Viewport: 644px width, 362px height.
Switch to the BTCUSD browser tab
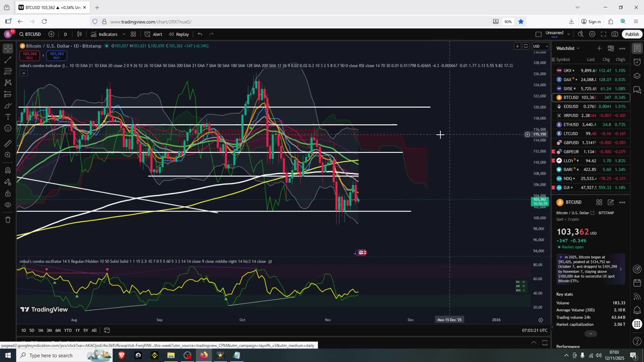[52, 8]
